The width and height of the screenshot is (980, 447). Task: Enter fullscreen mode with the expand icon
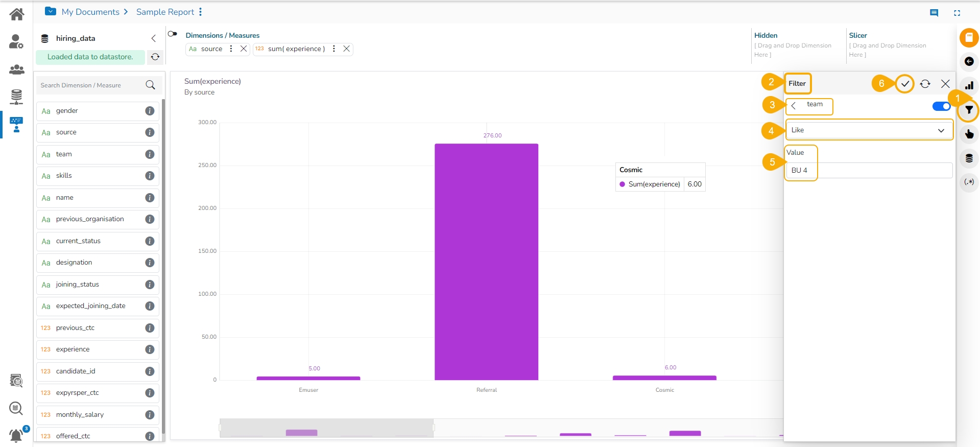pyautogui.click(x=957, y=13)
